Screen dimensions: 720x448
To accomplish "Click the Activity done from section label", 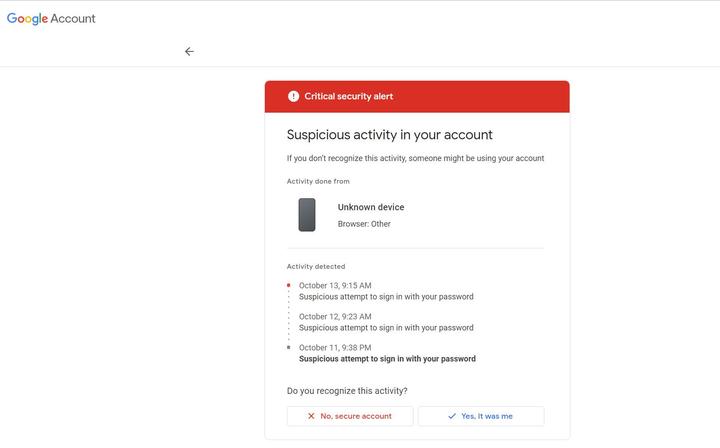I will coord(318,181).
